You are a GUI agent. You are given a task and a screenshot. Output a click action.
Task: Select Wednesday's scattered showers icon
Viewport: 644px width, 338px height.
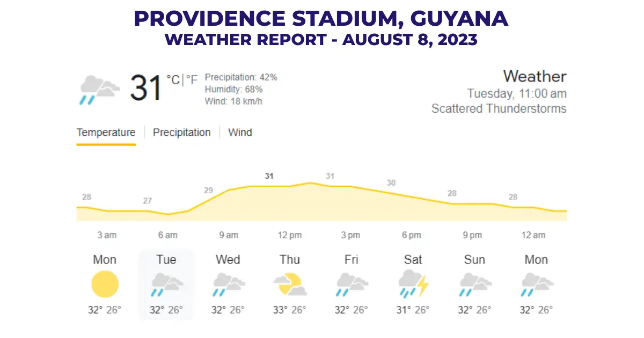(x=228, y=283)
